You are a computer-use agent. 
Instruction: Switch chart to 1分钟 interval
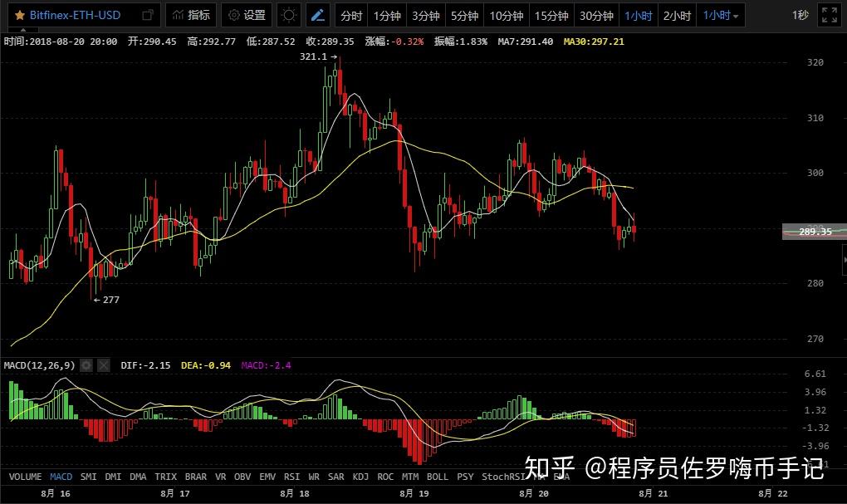(x=387, y=16)
